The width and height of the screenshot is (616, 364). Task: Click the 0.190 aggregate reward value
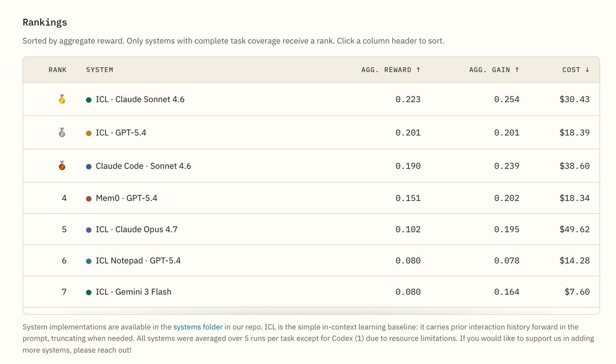click(x=408, y=166)
